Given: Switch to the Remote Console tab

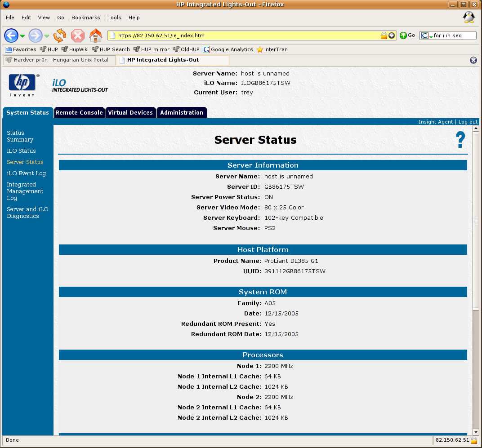Looking at the screenshot, I should pyautogui.click(x=79, y=112).
